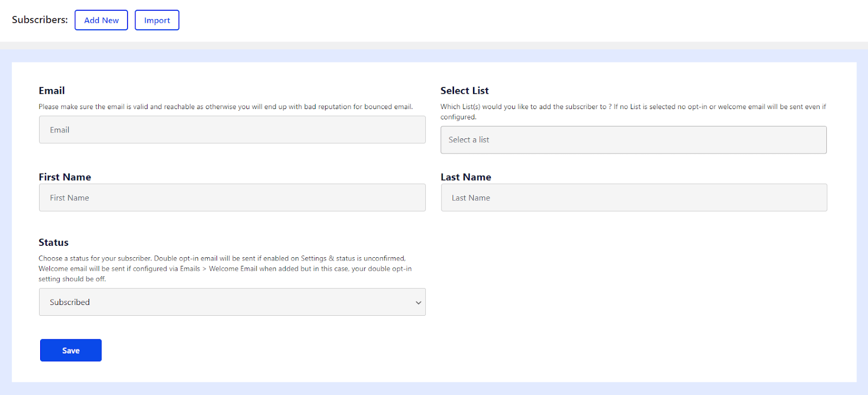868x395 pixels.
Task: Focus the Email input field
Action: click(232, 130)
